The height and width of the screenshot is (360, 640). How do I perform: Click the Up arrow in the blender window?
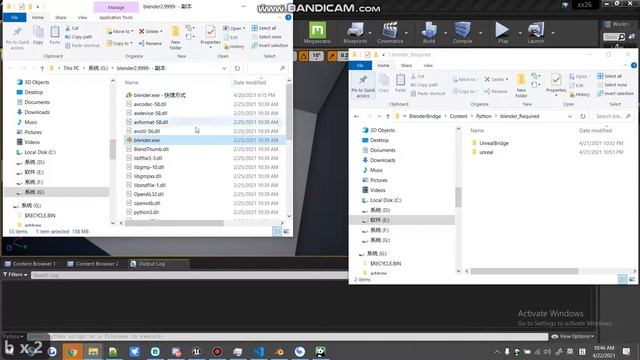42,68
